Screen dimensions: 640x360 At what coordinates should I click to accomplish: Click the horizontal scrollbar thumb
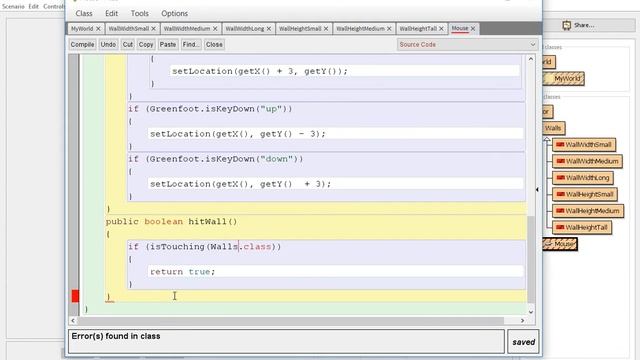pyautogui.click(x=290, y=321)
